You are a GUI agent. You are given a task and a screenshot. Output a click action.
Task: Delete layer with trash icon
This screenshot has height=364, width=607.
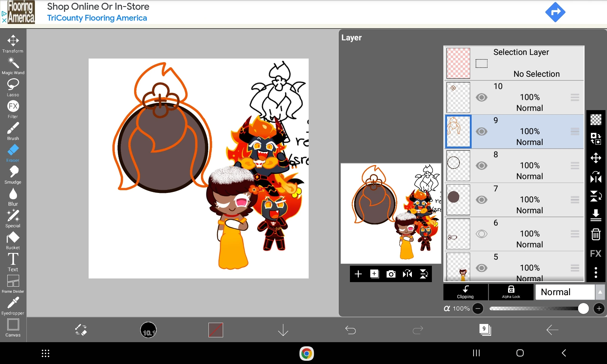click(x=595, y=234)
